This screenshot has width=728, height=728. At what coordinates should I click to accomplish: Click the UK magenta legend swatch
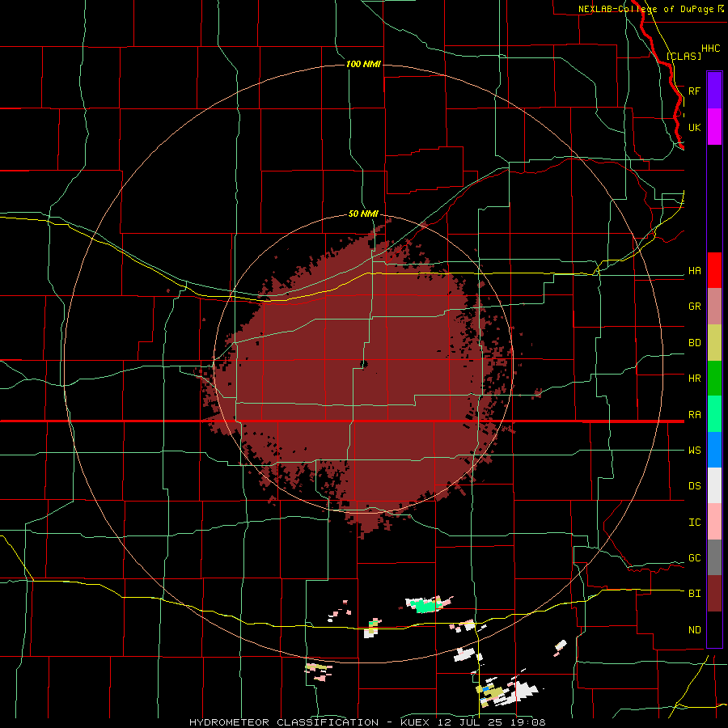[x=714, y=127]
